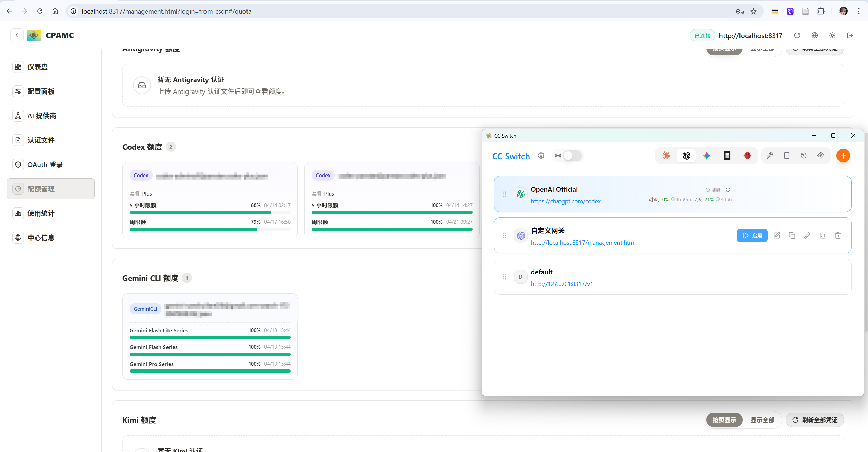868x452 pixels.
Task: Toggle light/dark theme sun icon
Action: [x=832, y=35]
